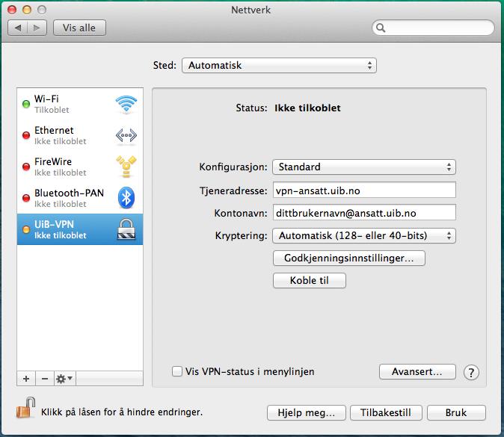Click the lock to prevent changes
Viewport: 504px width, 437px height.
[x=25, y=409]
